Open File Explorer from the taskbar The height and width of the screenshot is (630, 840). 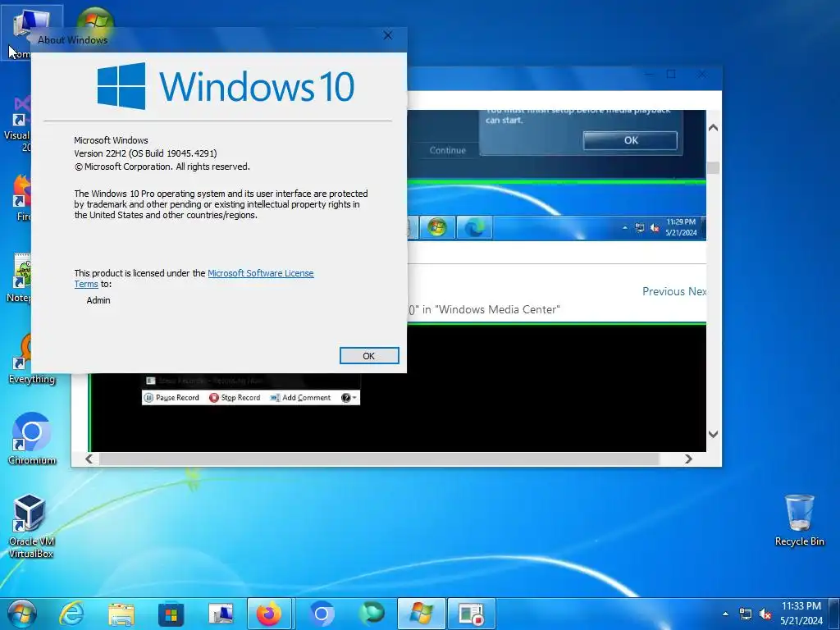tap(121, 614)
